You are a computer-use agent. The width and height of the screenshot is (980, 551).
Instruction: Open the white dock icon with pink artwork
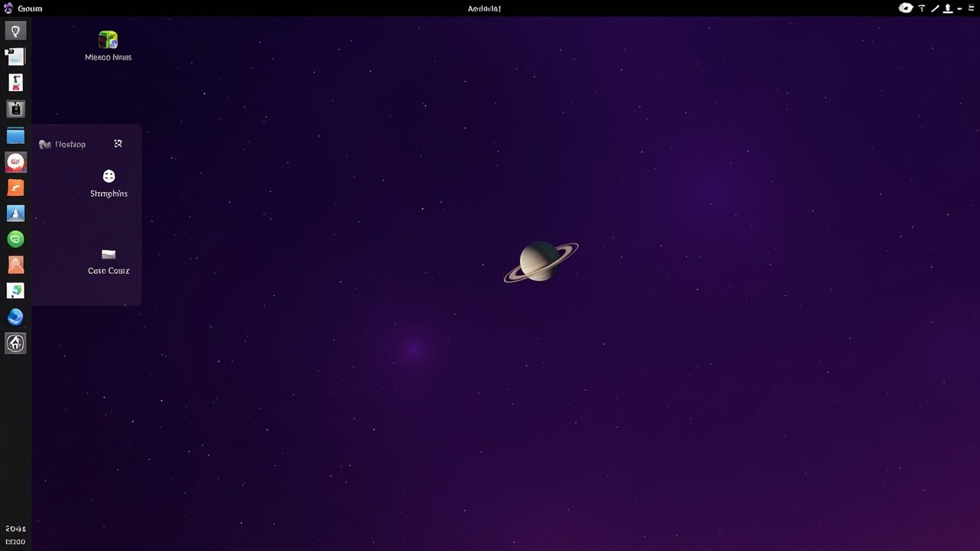[x=15, y=83]
